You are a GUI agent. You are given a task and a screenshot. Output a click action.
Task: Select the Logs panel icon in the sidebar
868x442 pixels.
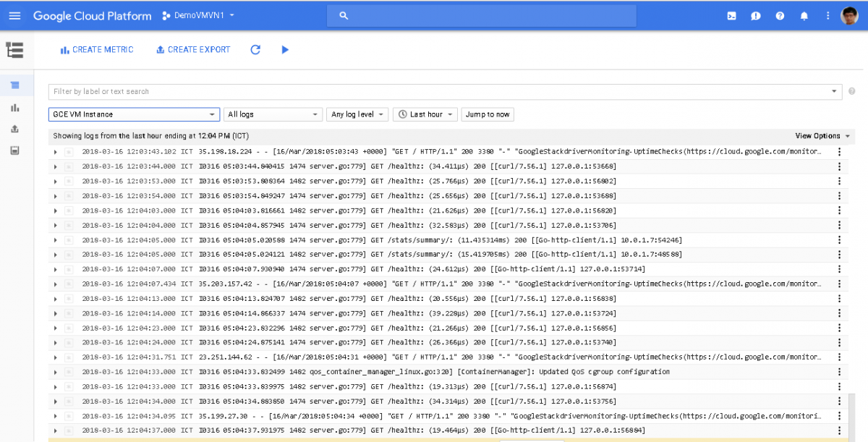(x=13, y=85)
